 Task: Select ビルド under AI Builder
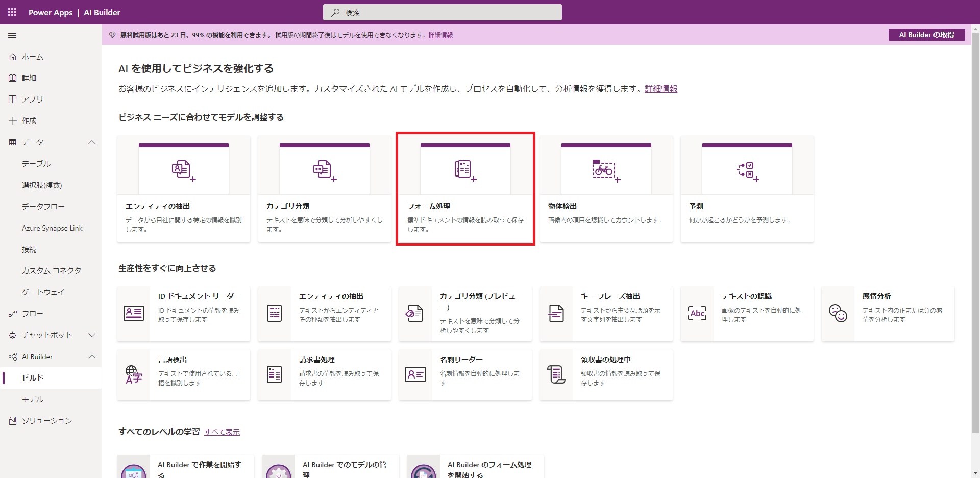(51, 378)
